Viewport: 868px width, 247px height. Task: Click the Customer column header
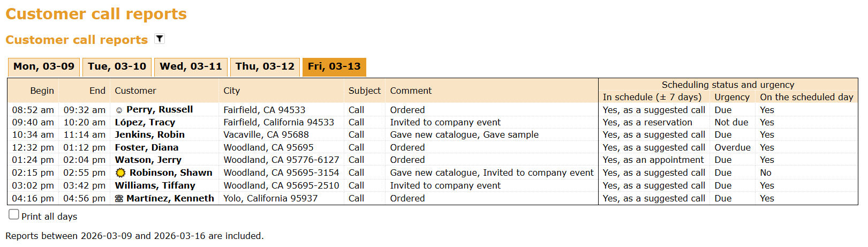[x=135, y=91]
